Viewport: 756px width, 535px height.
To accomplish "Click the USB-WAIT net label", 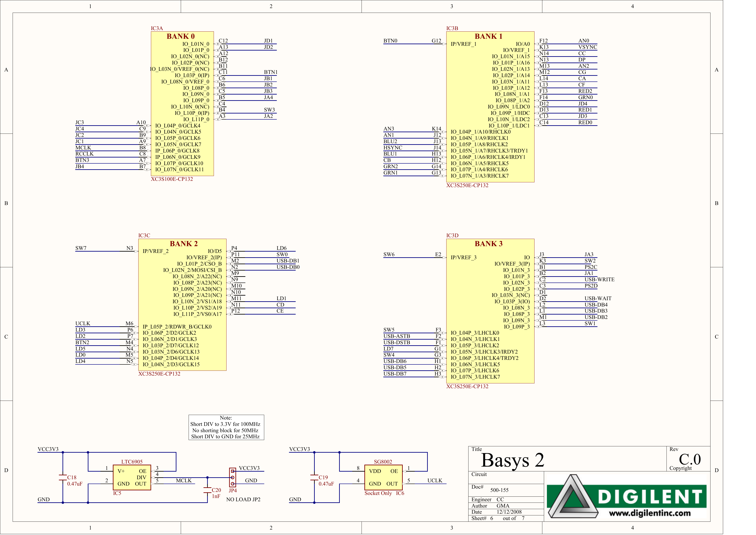I will click(x=598, y=298).
